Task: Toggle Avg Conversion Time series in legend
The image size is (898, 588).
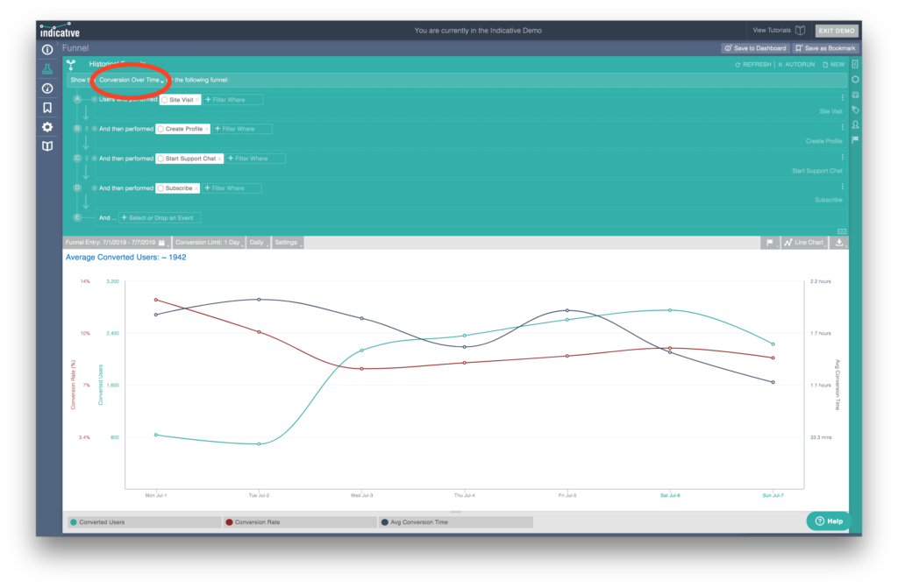Action: click(456, 522)
